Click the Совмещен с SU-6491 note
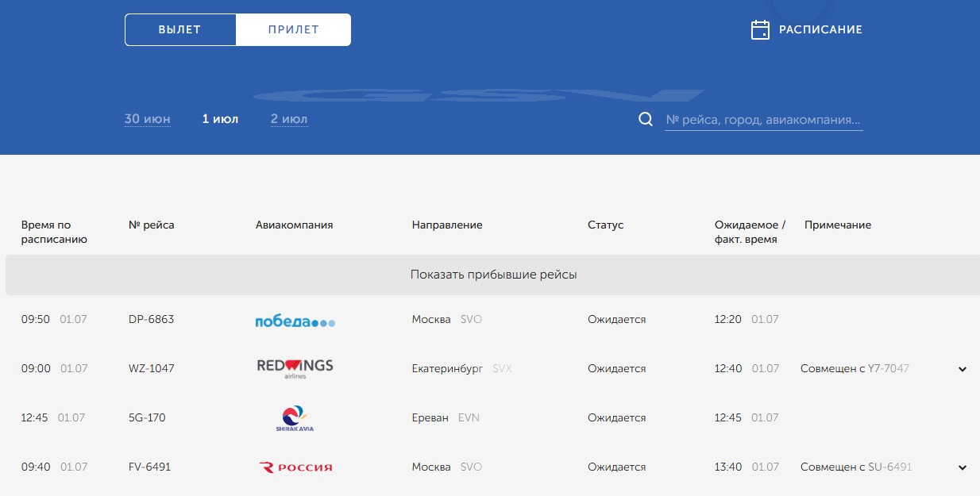 tap(856, 467)
